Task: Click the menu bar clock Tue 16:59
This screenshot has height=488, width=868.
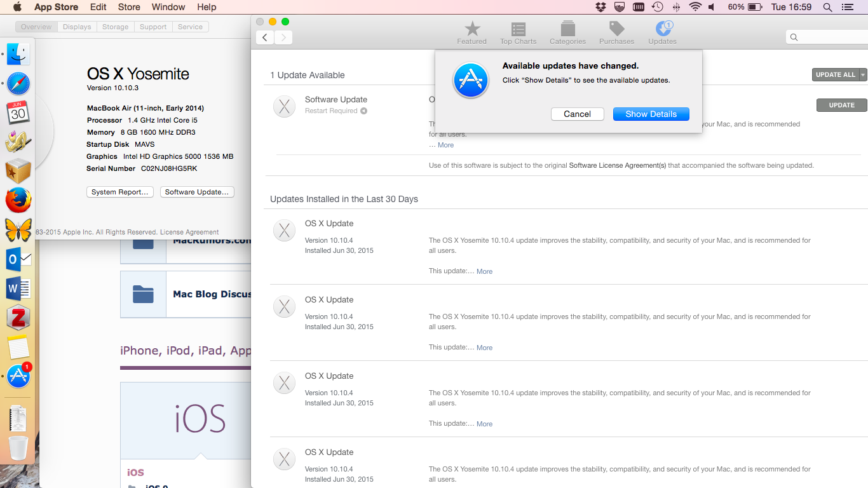Action: coord(791,7)
